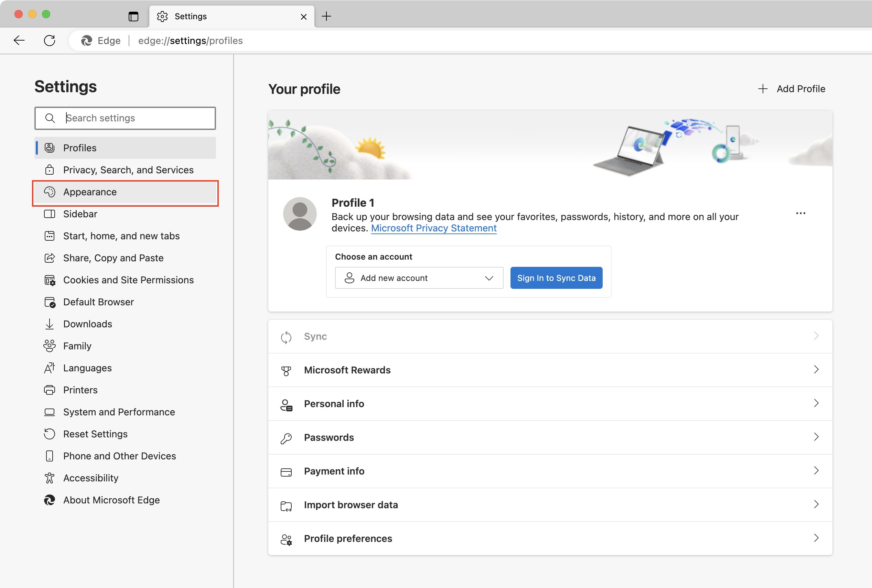Reload the page with refresh icon
Viewport: 872px width, 588px height.
[x=50, y=41]
